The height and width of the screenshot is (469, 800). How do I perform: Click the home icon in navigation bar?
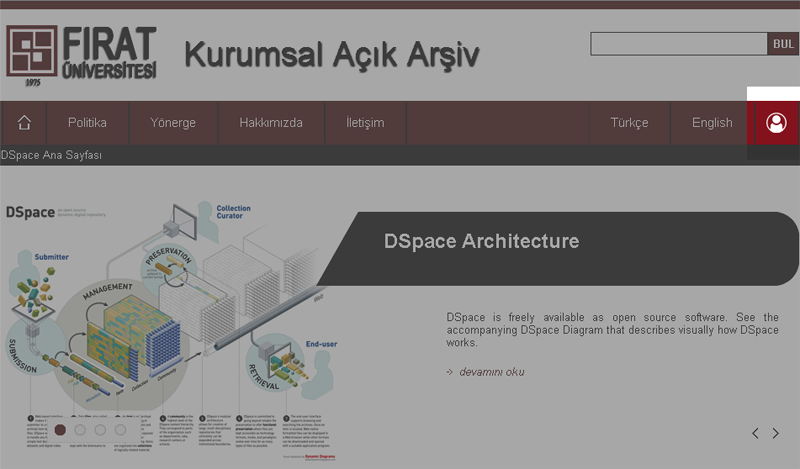coord(24,122)
